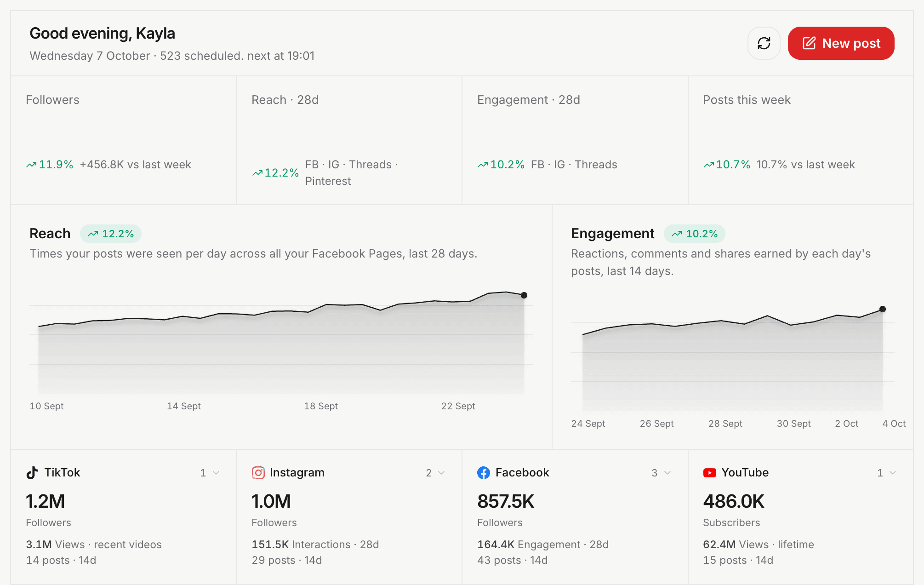Click the 'Good evening, Kayla' heading
Image resolution: width=924 pixels, height=585 pixels.
102,34
